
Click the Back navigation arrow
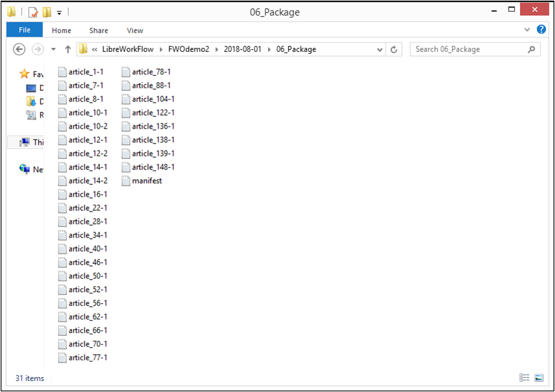tap(19, 49)
